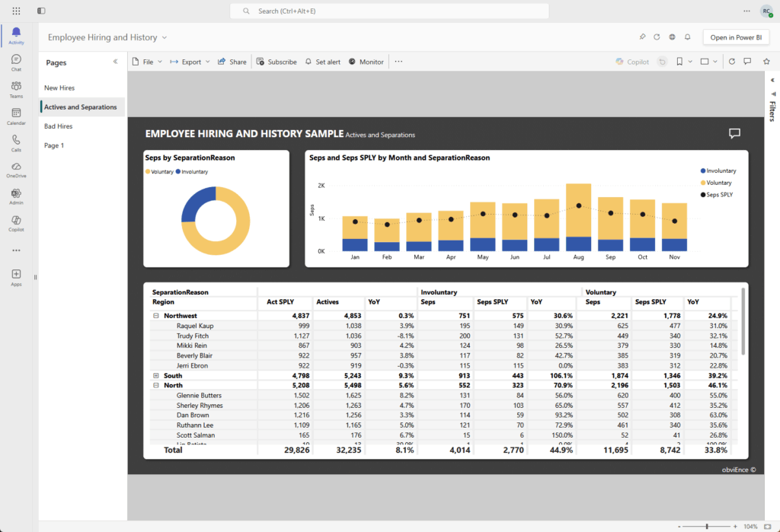The width and height of the screenshot is (780, 532).
Task: Go to the New Hires page
Action: coord(59,88)
